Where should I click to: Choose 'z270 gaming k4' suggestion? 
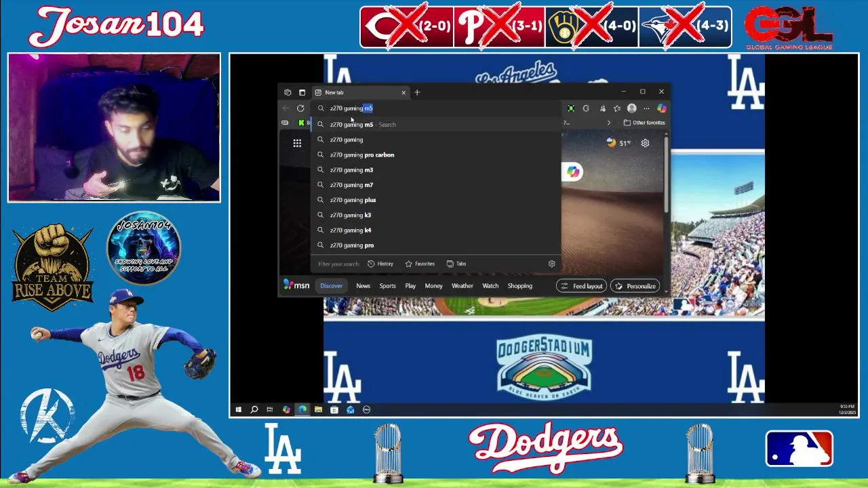pos(437,230)
